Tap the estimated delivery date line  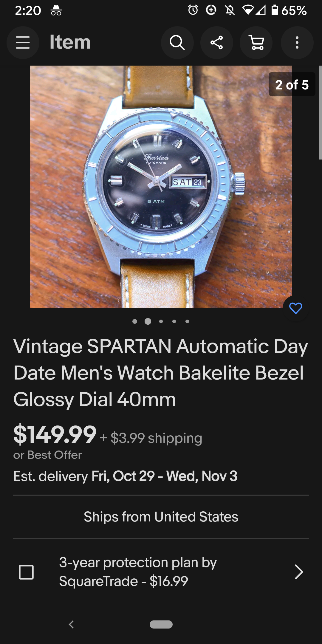[126, 476]
